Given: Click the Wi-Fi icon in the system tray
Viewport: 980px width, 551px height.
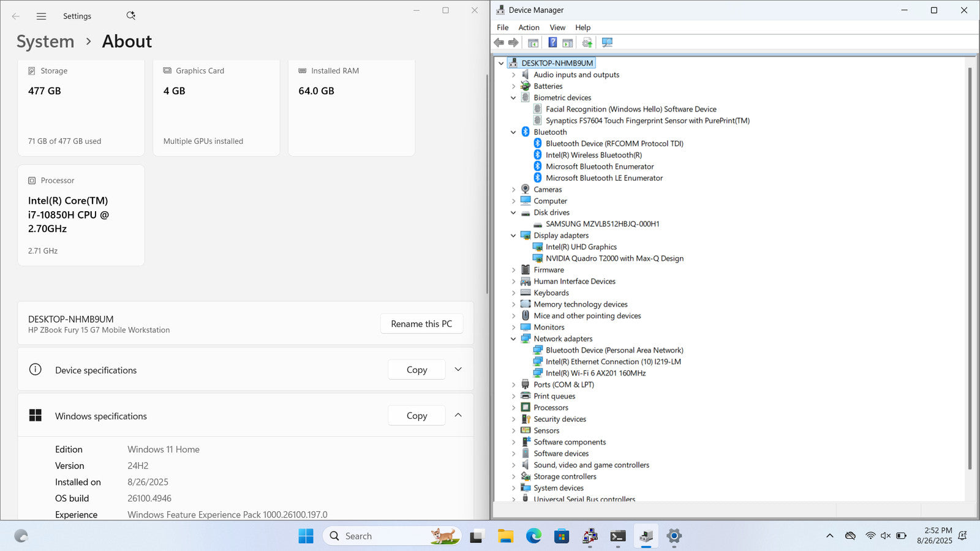Looking at the screenshot, I should point(870,536).
